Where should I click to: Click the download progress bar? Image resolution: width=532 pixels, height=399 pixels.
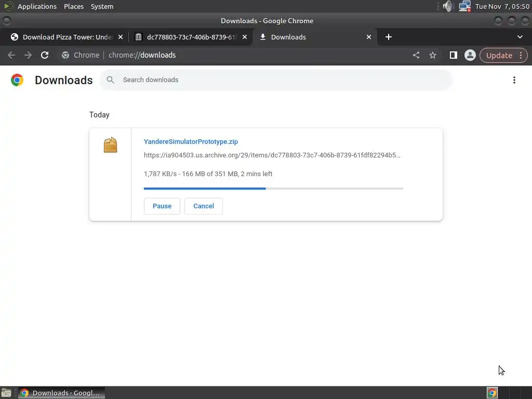(x=273, y=188)
